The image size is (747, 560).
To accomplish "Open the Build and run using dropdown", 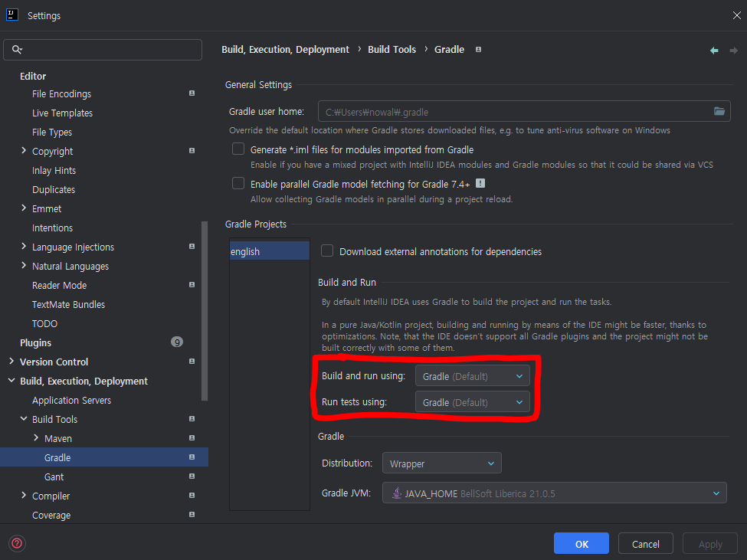I will [x=472, y=376].
